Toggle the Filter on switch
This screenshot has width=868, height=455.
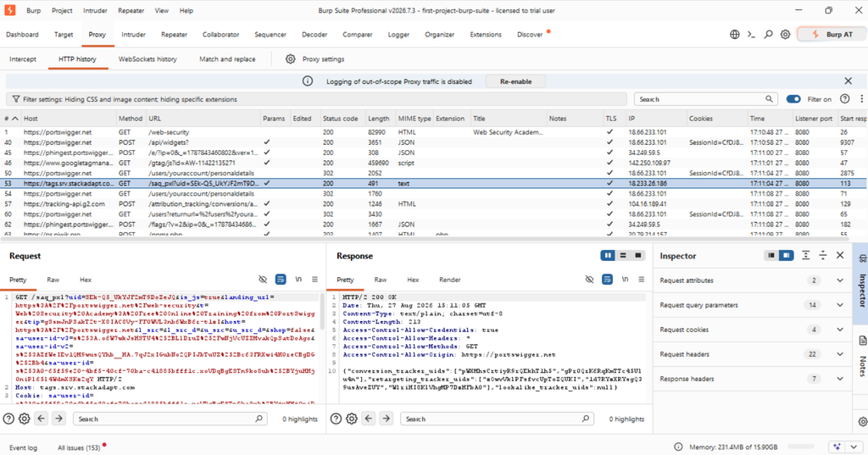coord(793,99)
